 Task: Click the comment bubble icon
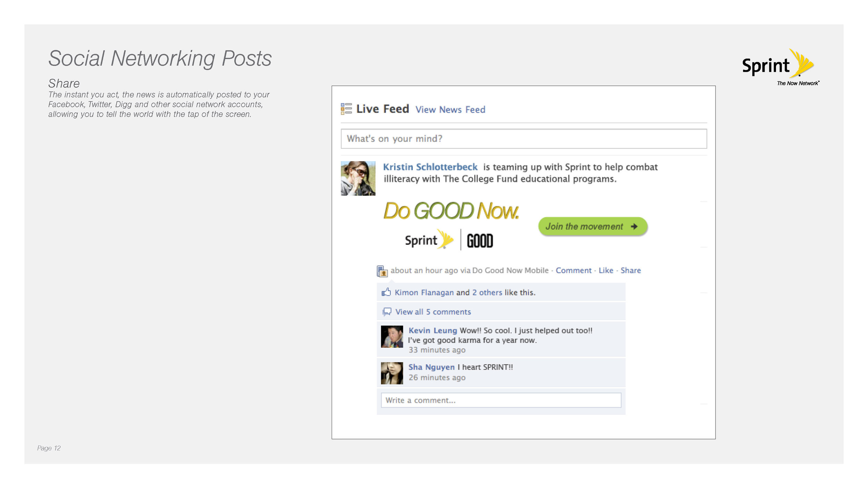pos(386,312)
